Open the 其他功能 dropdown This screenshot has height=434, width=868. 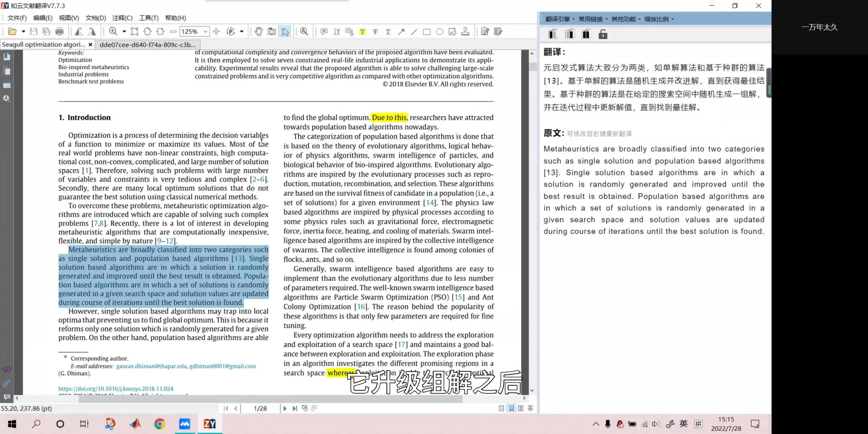(x=626, y=19)
